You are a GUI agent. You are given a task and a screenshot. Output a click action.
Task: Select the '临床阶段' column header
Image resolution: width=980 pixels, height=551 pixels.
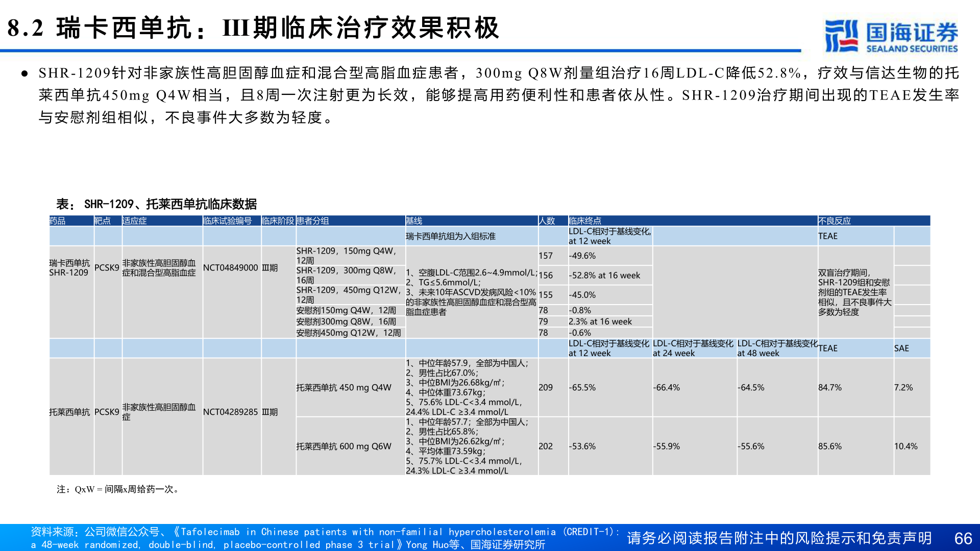[x=278, y=221]
